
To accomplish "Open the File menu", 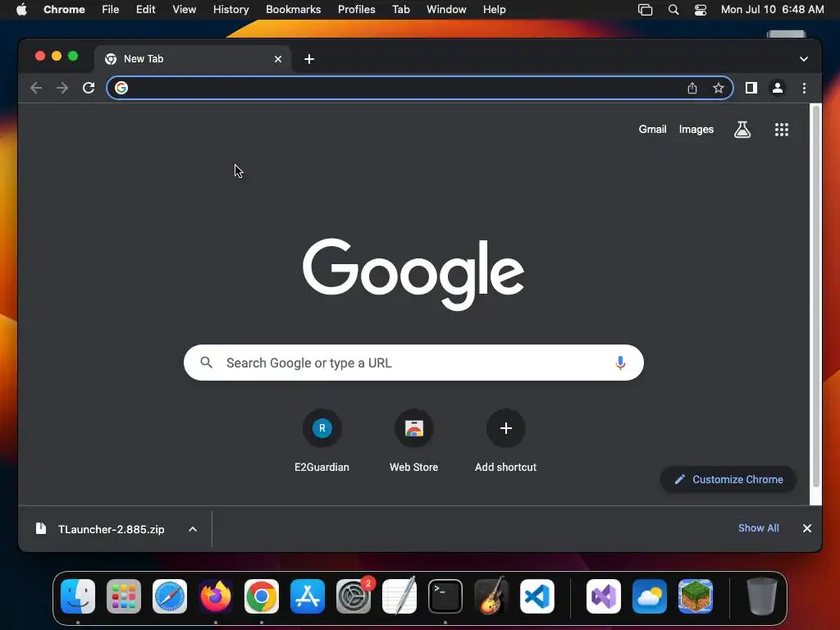I will [111, 9].
